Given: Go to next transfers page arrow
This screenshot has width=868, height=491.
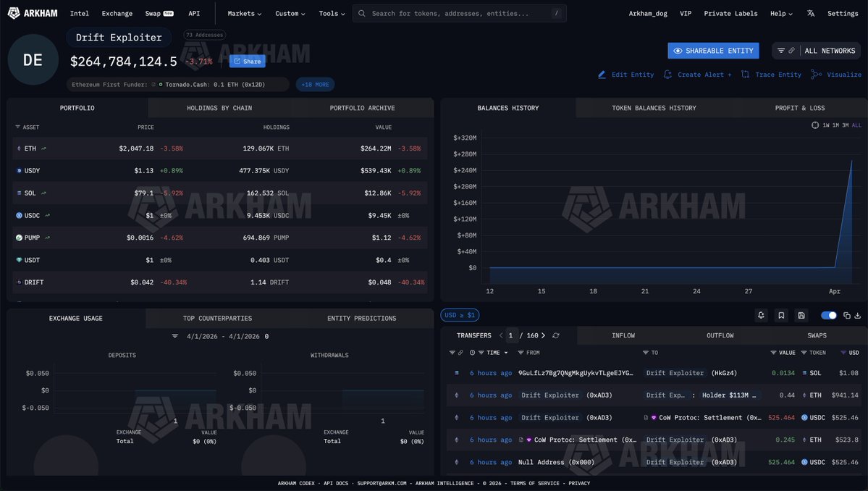Looking at the screenshot, I should tap(543, 336).
